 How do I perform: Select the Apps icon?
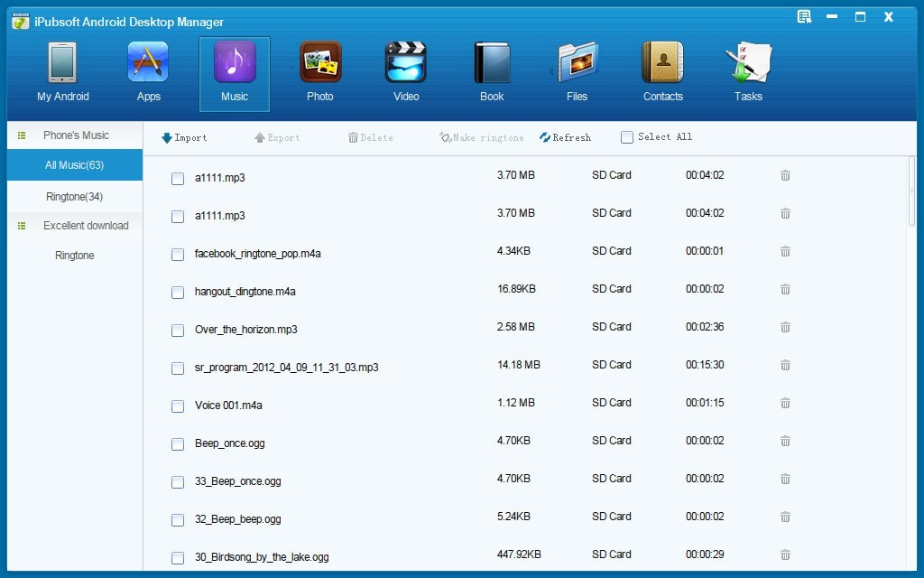coord(148,72)
